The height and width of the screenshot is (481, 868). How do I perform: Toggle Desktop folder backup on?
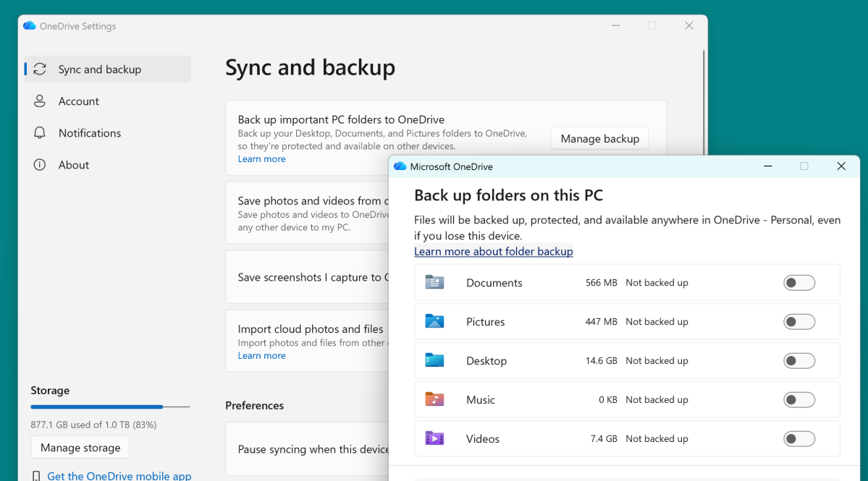[x=799, y=360]
